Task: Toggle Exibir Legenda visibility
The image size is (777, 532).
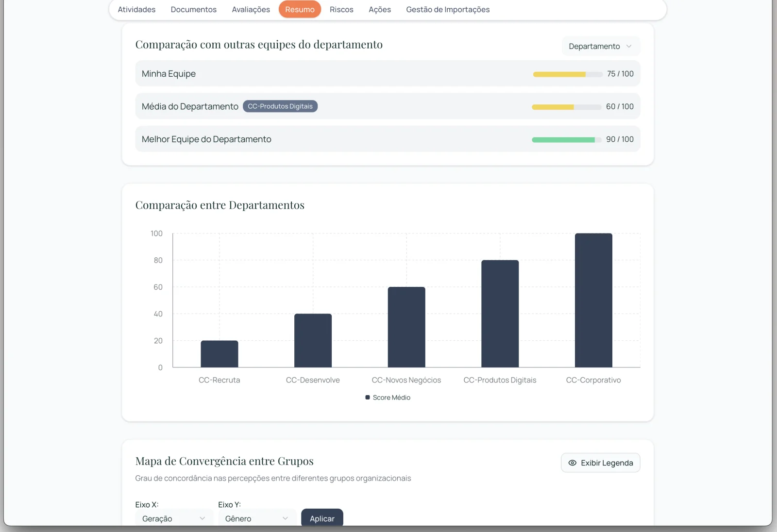Action: click(x=601, y=463)
